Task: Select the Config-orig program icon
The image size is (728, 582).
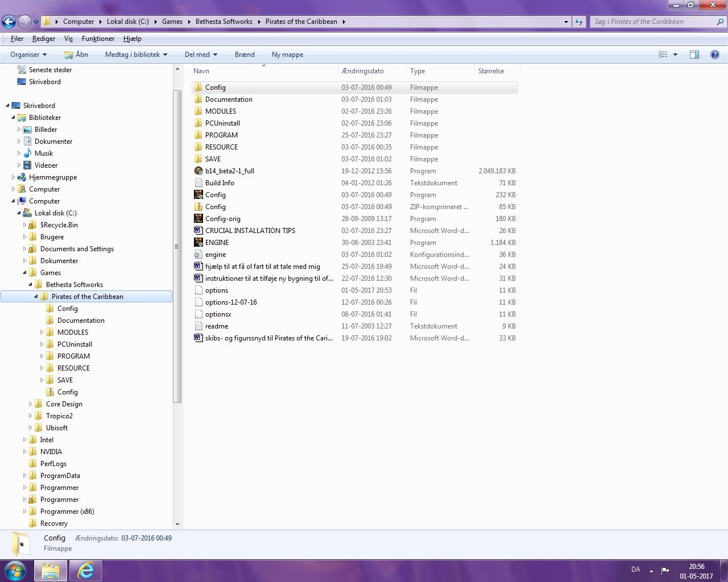Action: point(198,219)
